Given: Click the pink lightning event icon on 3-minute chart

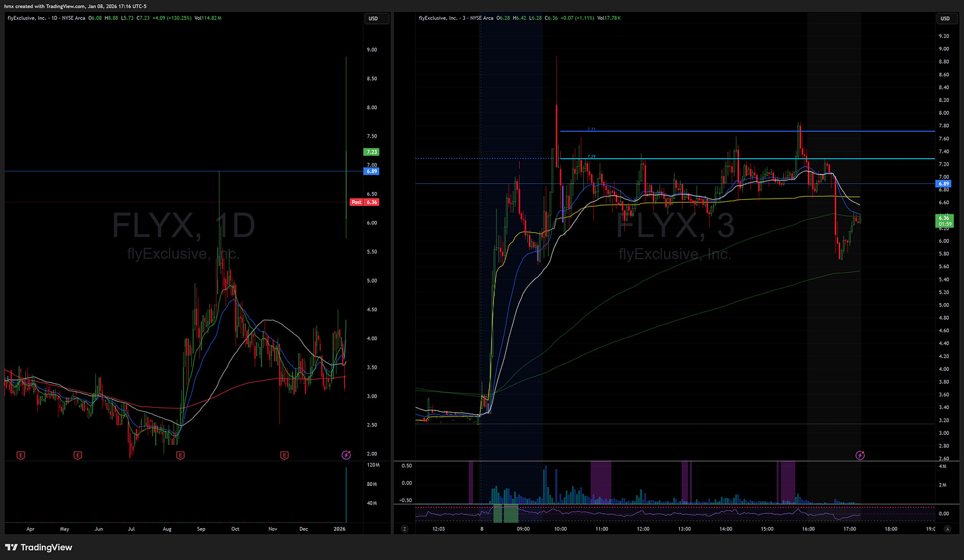Looking at the screenshot, I should [859, 455].
